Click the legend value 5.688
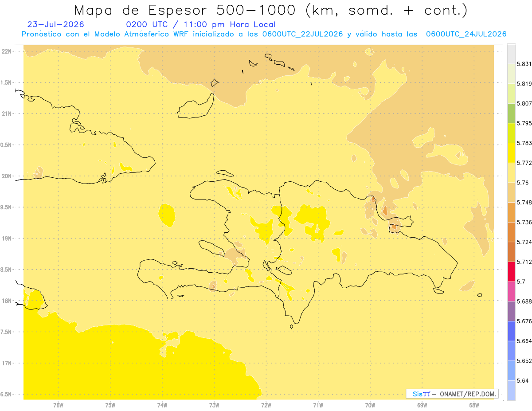This screenshot has width=532, height=411. coord(524,301)
